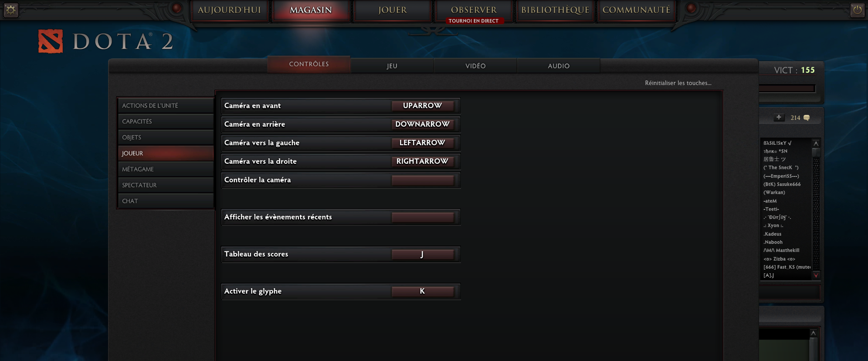Click the friends list scrollbar track

tap(816, 213)
